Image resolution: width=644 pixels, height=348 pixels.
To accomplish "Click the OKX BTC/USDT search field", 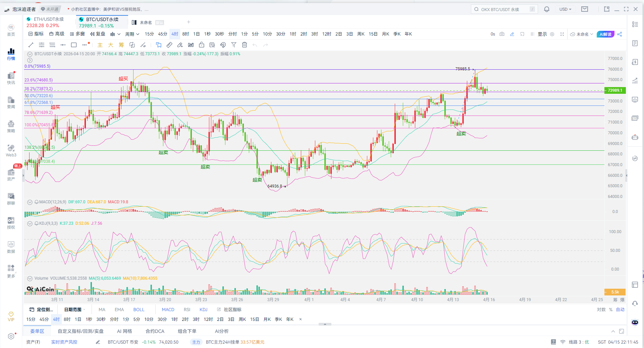I will [x=503, y=9].
